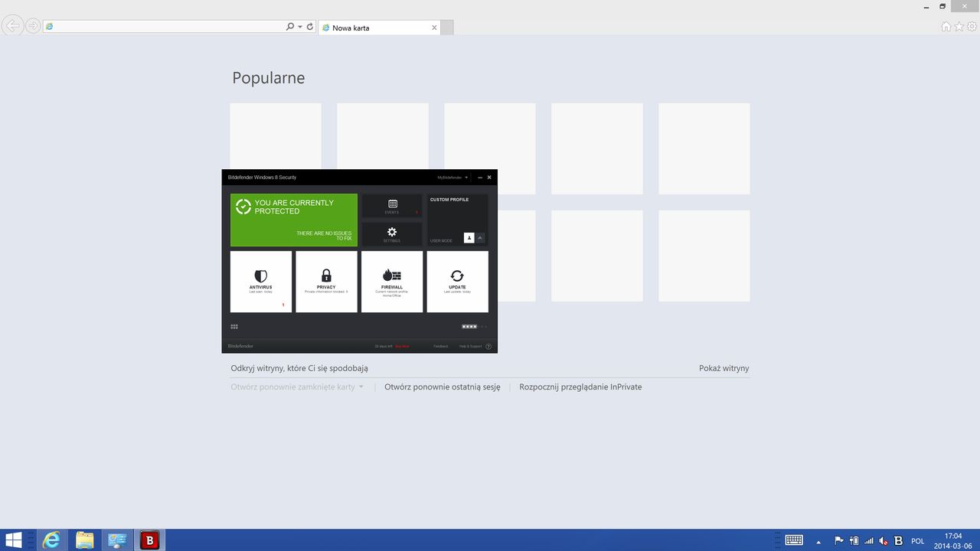This screenshot has width=980, height=551.
Task: Open Help & Support link
Action: pos(470,347)
